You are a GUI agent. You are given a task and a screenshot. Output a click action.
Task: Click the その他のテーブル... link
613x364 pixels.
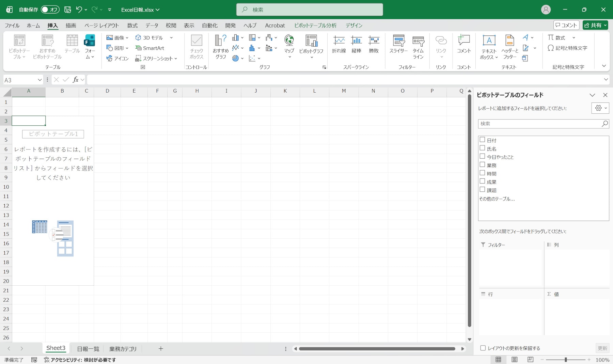pos(497,199)
